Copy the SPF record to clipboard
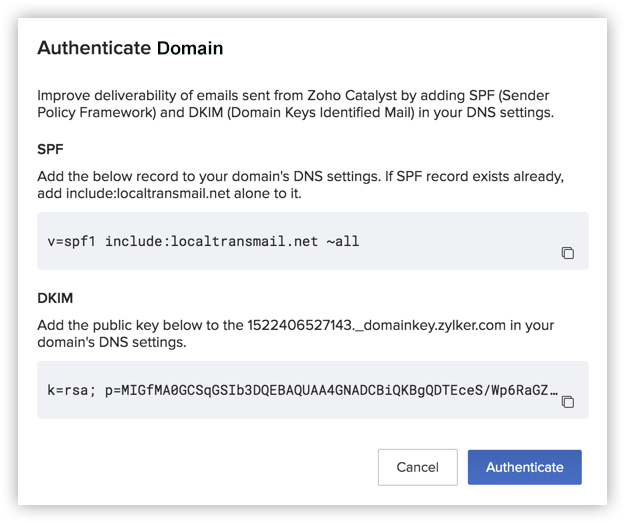 (567, 253)
